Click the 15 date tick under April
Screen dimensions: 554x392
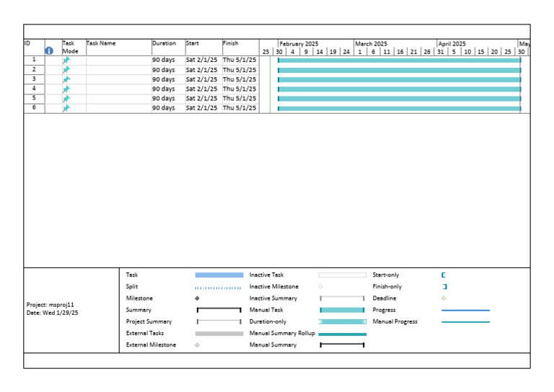coord(481,52)
